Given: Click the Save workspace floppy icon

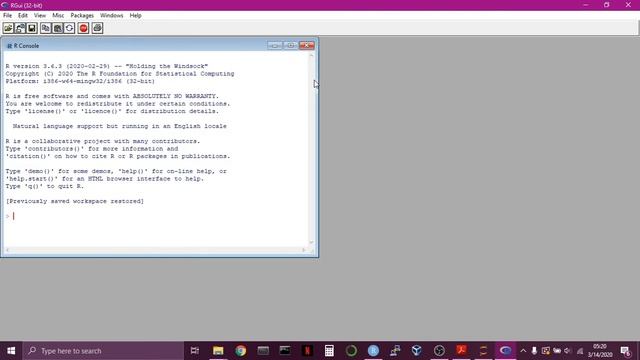Looking at the screenshot, I should click(32, 28).
